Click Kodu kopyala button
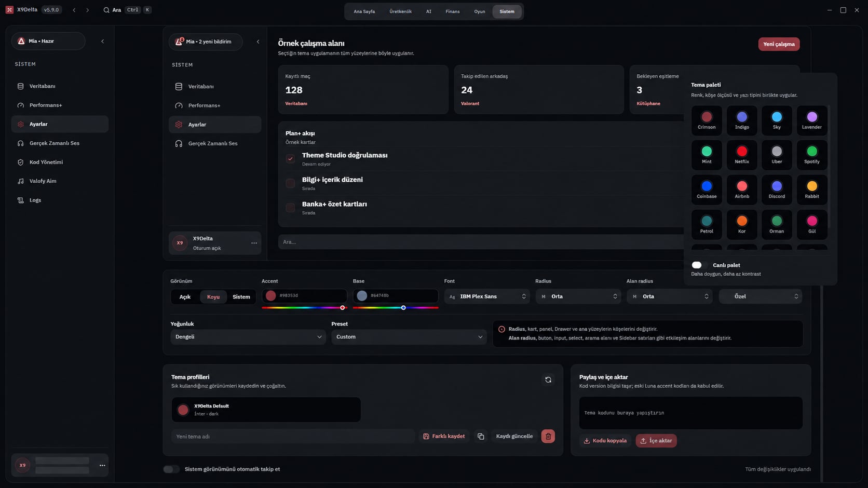 605,441
